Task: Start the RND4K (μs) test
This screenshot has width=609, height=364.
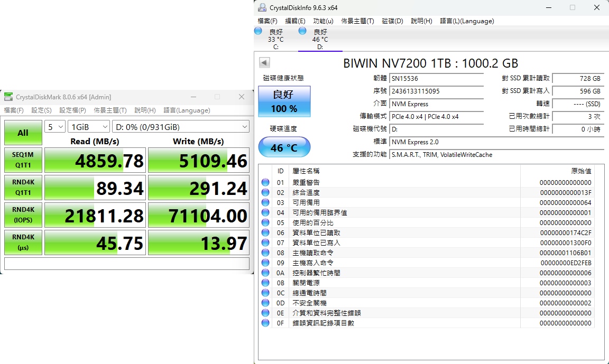Action: 23,242
